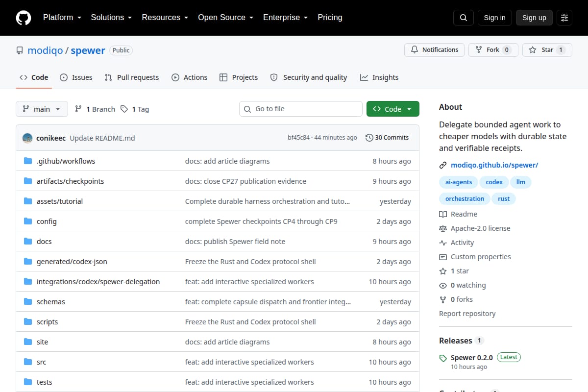588x392 pixels.
Task: Click the Go to file search field
Action: click(301, 109)
